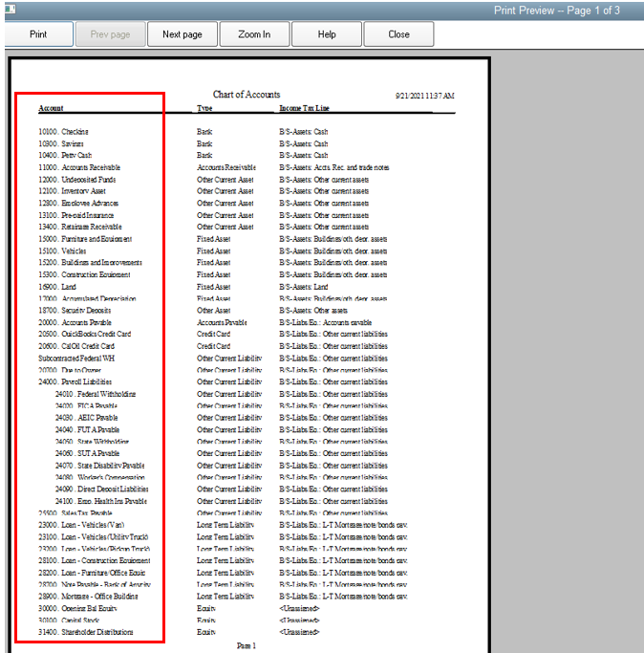Select account 31400 Shareholder Distributions
This screenshot has height=653, width=644.
coord(86,632)
